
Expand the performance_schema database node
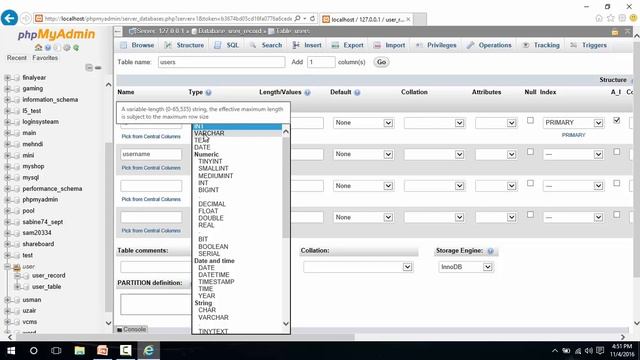click(7, 189)
